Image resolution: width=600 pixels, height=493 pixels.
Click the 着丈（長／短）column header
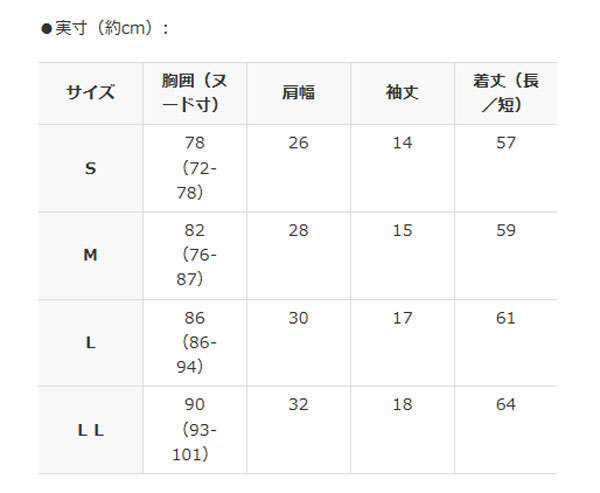[x=506, y=93]
